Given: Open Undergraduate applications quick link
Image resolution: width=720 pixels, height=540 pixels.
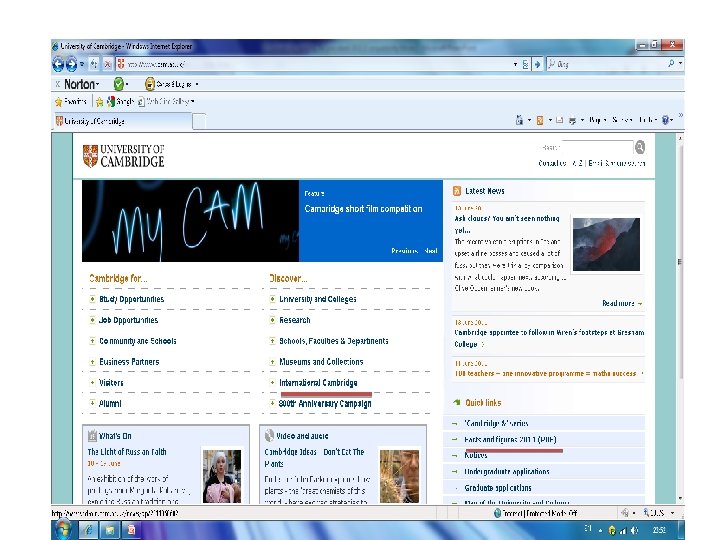Looking at the screenshot, I should (x=506, y=472).
